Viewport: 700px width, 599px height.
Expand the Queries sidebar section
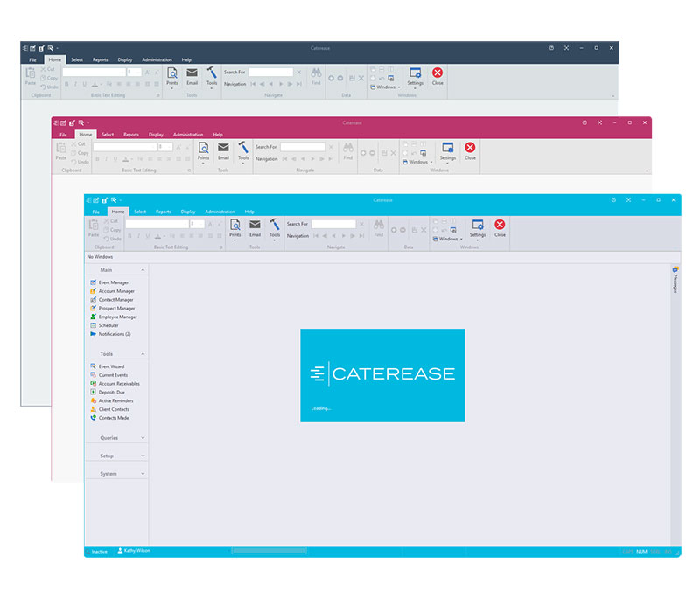click(143, 438)
